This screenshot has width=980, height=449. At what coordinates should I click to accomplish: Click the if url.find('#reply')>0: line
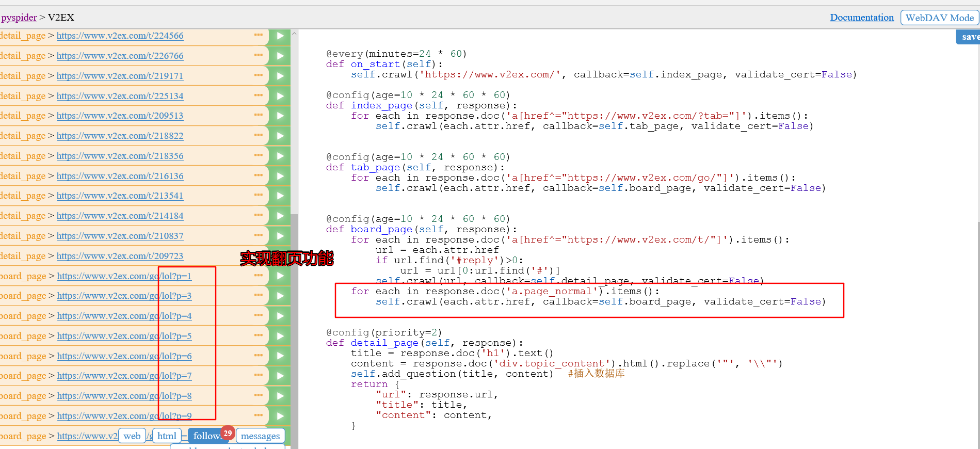click(449, 260)
